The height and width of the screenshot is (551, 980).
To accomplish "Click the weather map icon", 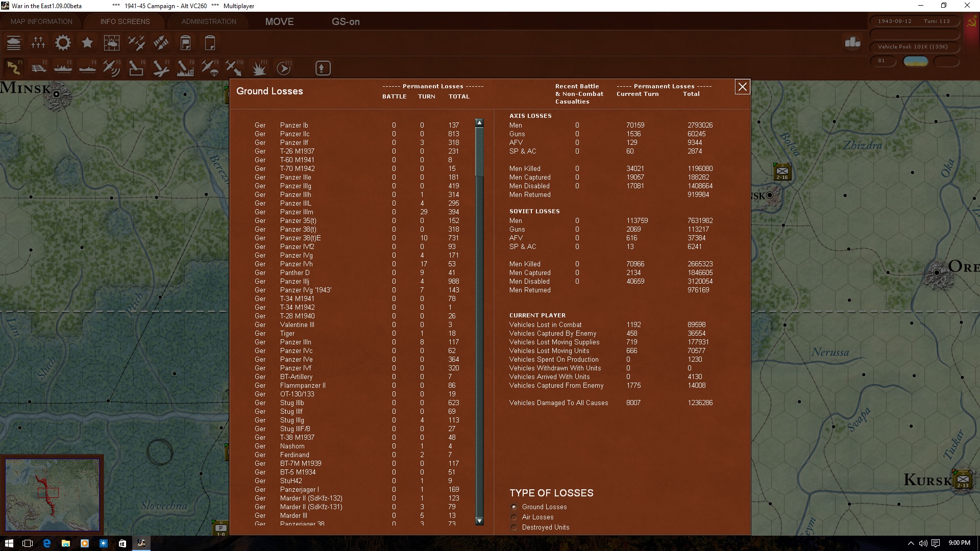I will (112, 43).
